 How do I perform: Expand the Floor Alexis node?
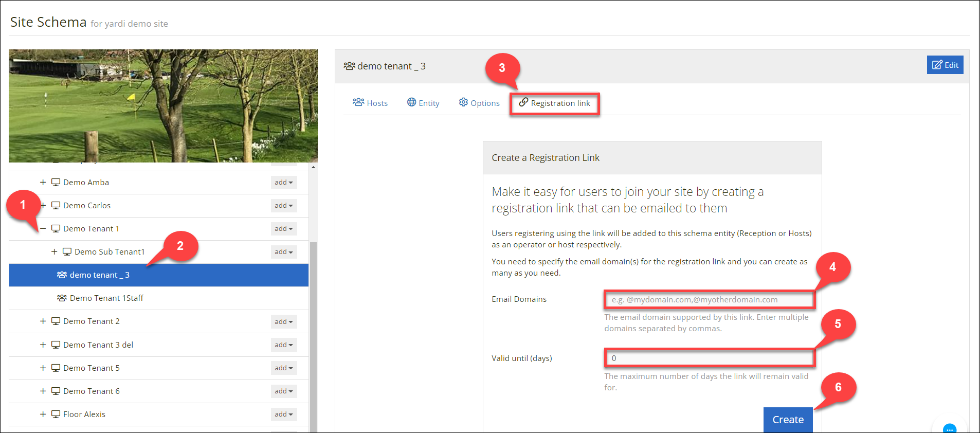[43, 414]
